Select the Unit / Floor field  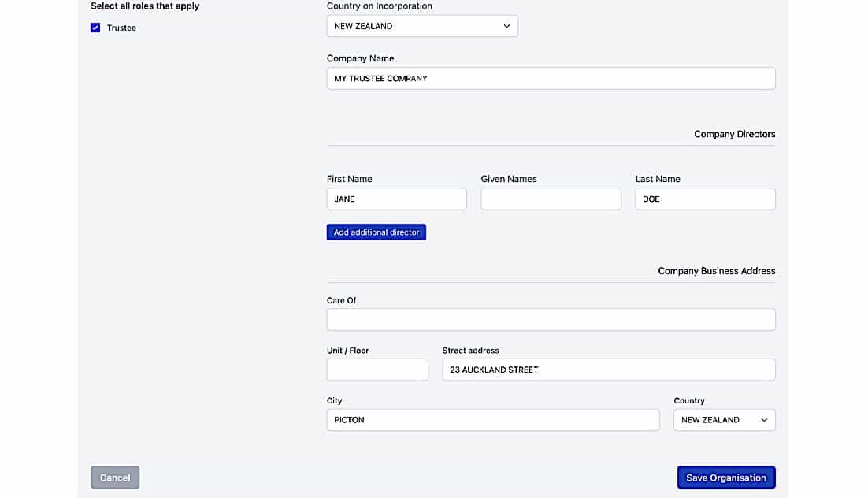(x=377, y=369)
